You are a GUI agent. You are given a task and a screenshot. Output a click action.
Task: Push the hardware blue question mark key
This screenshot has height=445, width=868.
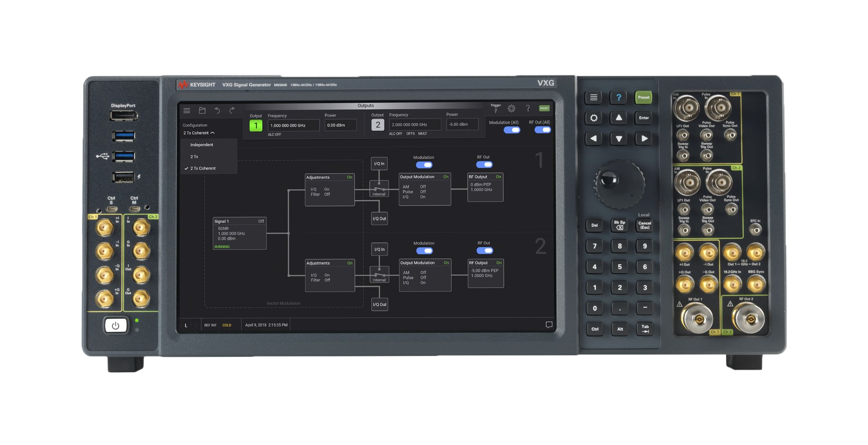point(618,97)
